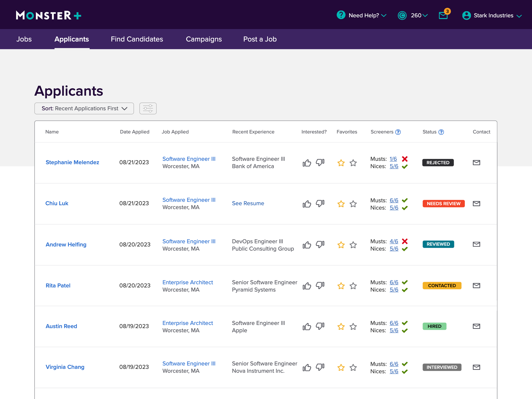Image resolution: width=532 pixels, height=399 pixels.
Task: Toggle gray star for Andrew Helfing
Action: [x=353, y=245]
